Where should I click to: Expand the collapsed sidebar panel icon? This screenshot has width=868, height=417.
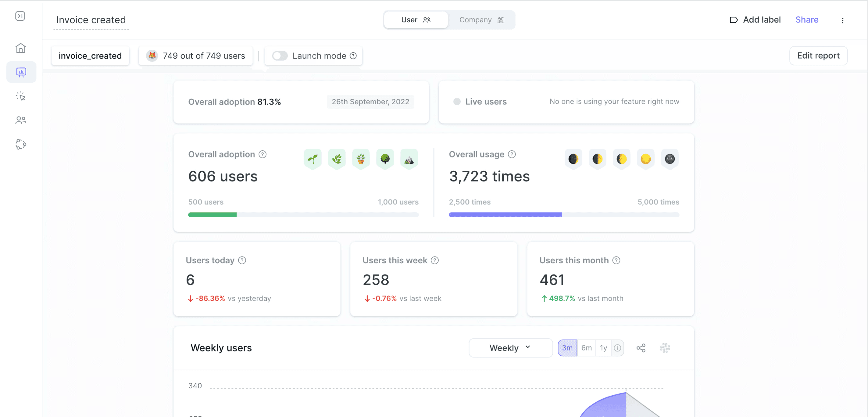point(20,16)
